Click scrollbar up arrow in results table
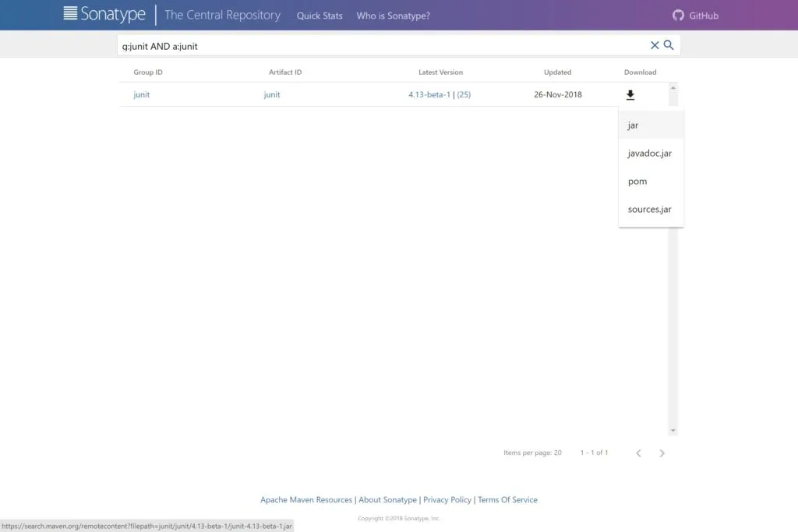This screenshot has height=532, width=798. pyautogui.click(x=673, y=88)
